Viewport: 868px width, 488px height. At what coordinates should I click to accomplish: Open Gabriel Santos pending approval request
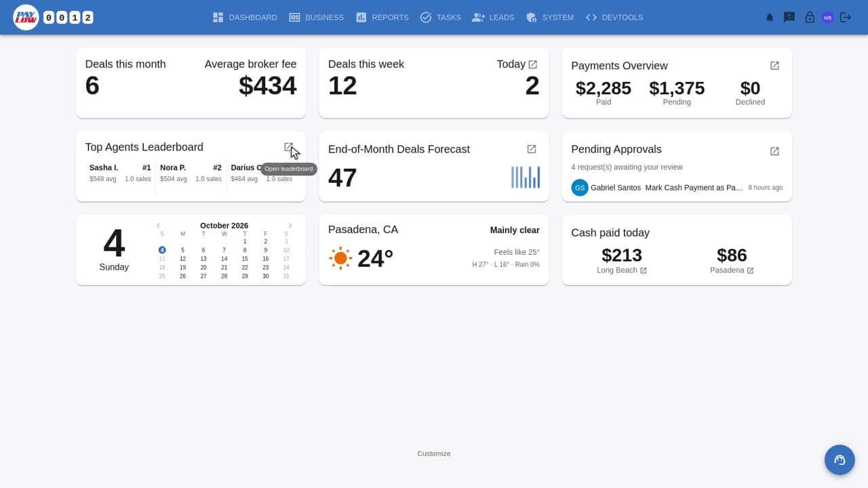click(677, 188)
